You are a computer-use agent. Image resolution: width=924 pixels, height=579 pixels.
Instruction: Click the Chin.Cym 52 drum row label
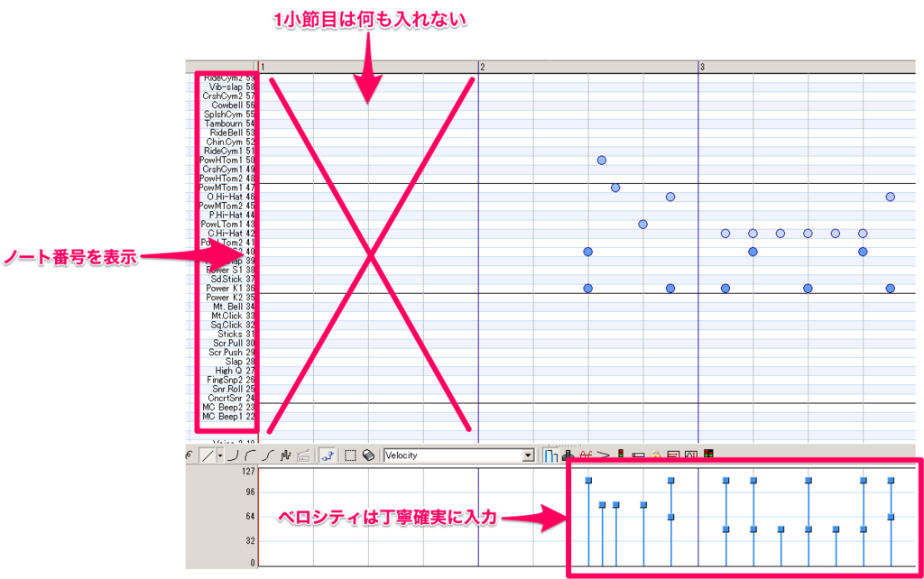230,142
